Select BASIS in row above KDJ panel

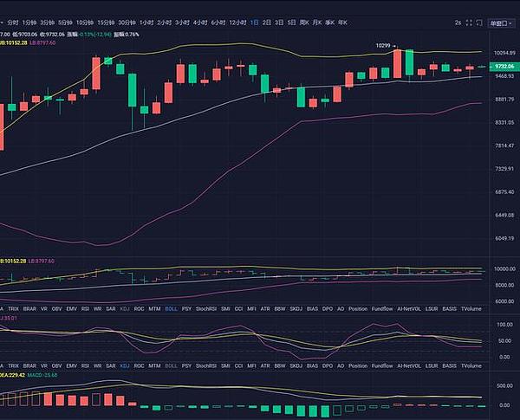coord(449,307)
